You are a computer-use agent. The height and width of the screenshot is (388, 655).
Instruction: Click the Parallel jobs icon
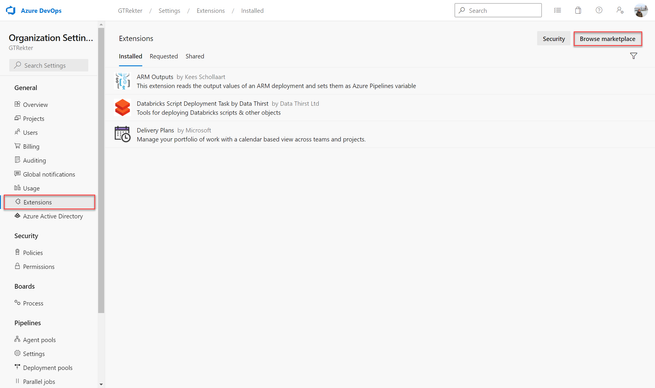(17, 381)
